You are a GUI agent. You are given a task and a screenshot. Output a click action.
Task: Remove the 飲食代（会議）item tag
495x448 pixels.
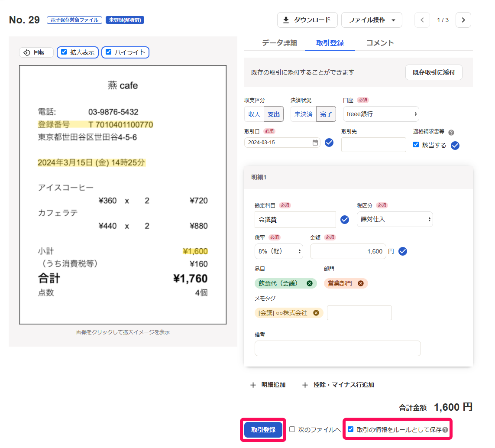[x=310, y=283]
